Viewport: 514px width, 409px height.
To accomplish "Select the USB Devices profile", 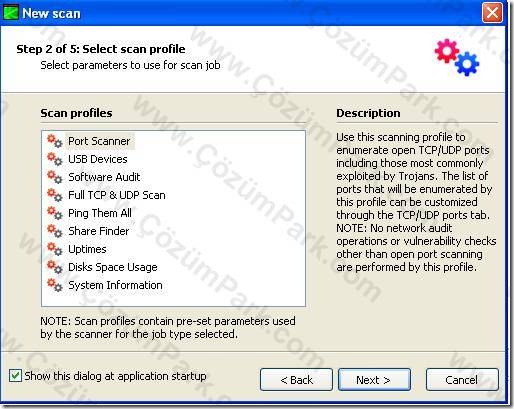I will 98,159.
